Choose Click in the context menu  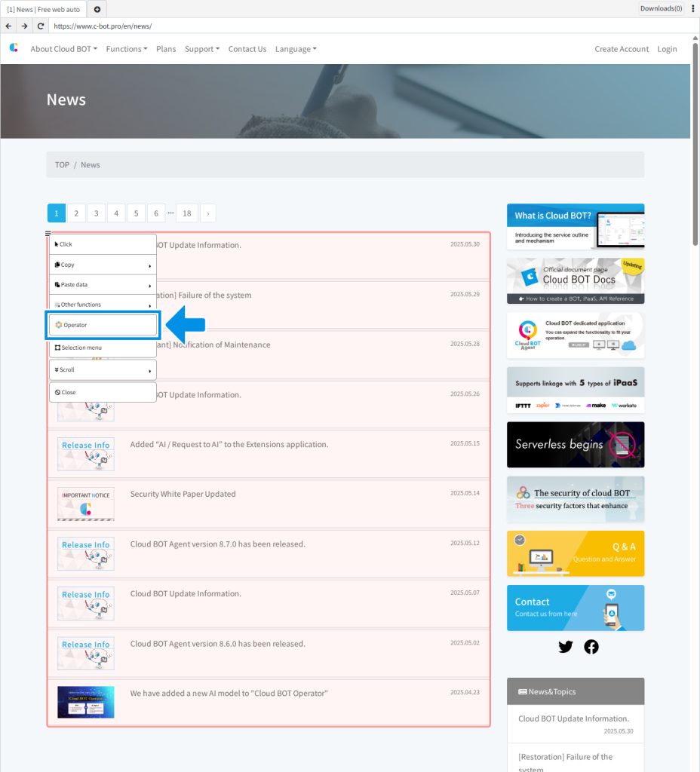103,244
